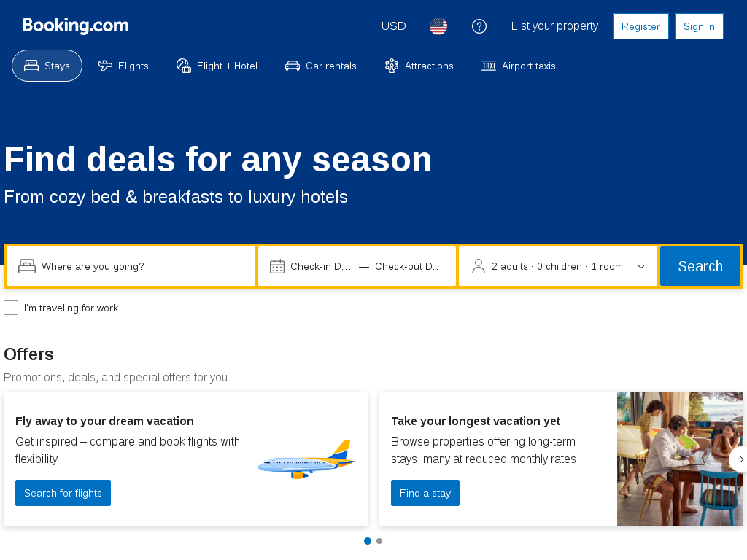Click the blue Search button

point(700,266)
